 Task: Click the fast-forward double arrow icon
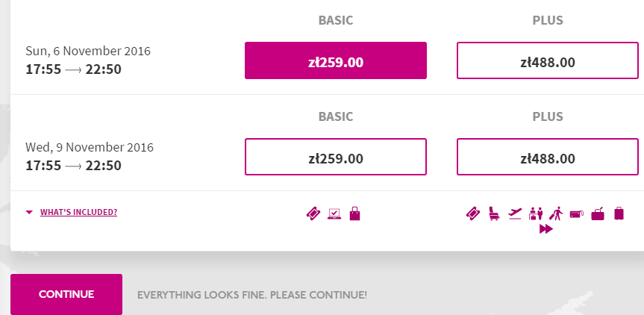coord(545,229)
